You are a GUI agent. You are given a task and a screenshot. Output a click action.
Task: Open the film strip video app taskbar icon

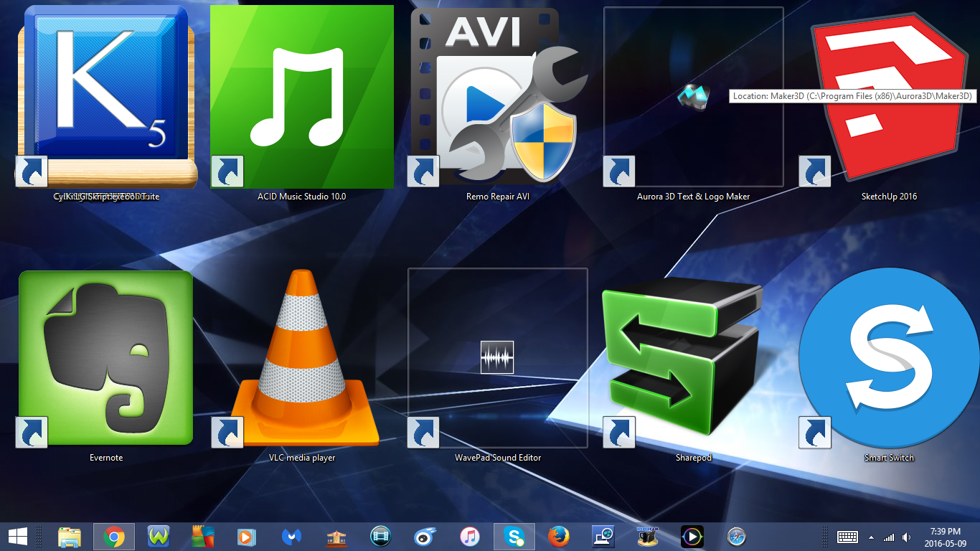[x=381, y=537]
